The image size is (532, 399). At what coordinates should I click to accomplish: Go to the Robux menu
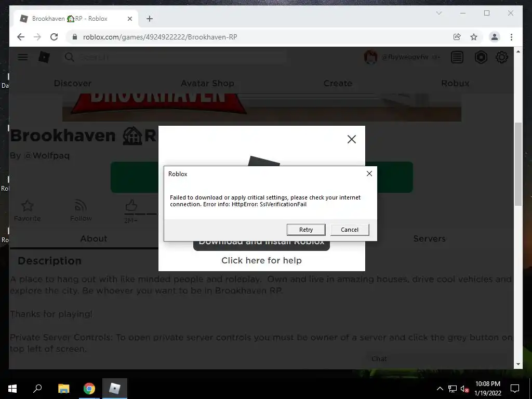[x=455, y=83]
